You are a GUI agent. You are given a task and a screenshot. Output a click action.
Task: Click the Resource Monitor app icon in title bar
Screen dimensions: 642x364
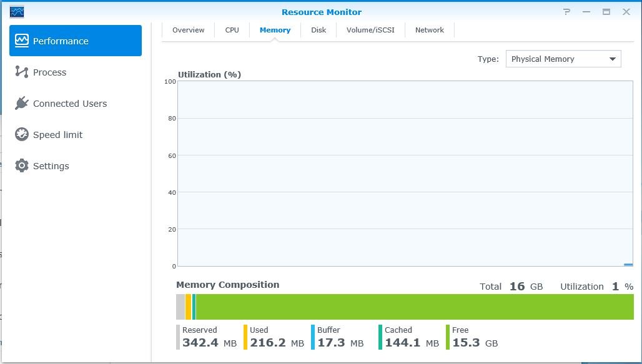pos(17,12)
